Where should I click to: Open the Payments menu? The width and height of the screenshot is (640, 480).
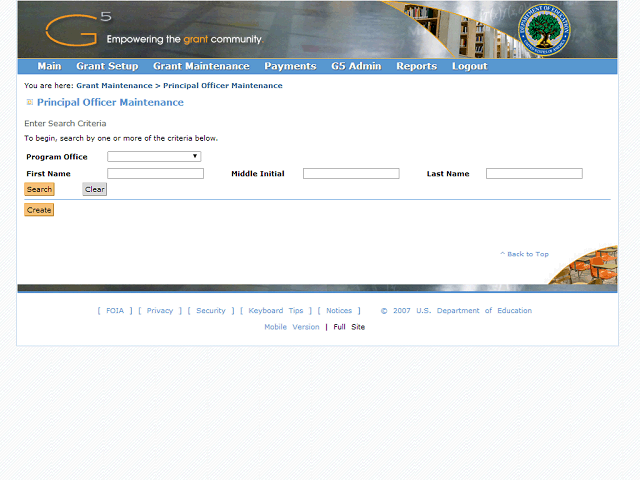290,66
